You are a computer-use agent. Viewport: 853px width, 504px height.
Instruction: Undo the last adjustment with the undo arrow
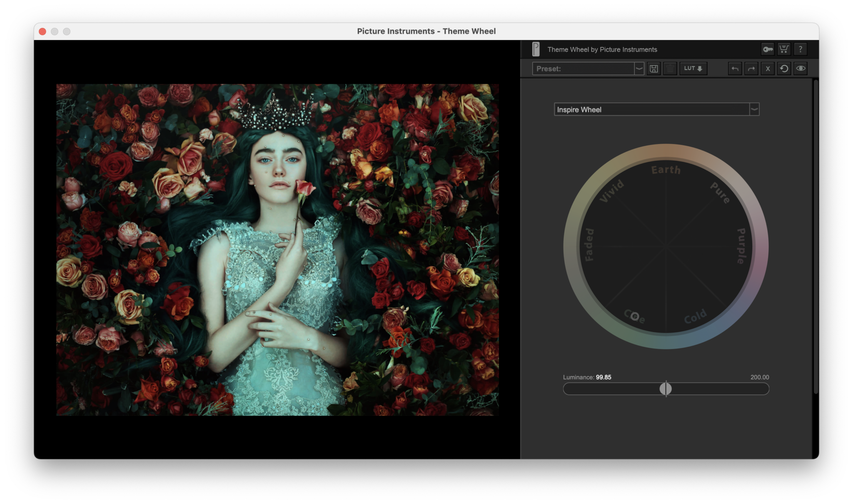click(x=735, y=69)
